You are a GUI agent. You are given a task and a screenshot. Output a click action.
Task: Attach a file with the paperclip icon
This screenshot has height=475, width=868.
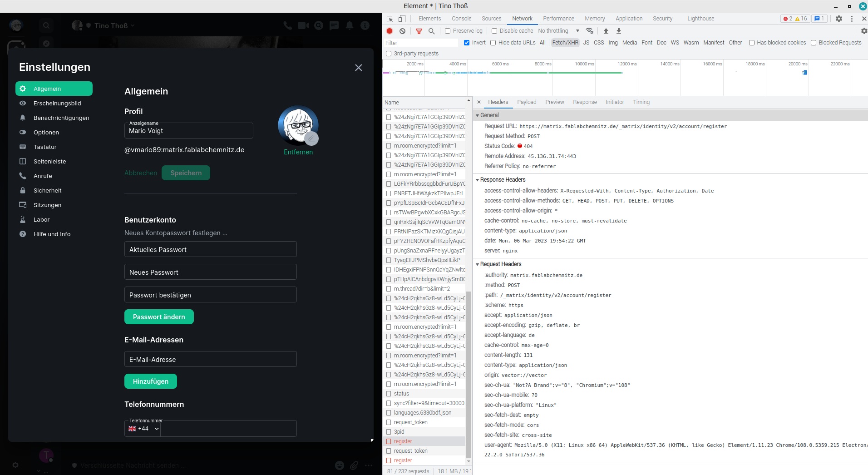[x=354, y=465]
